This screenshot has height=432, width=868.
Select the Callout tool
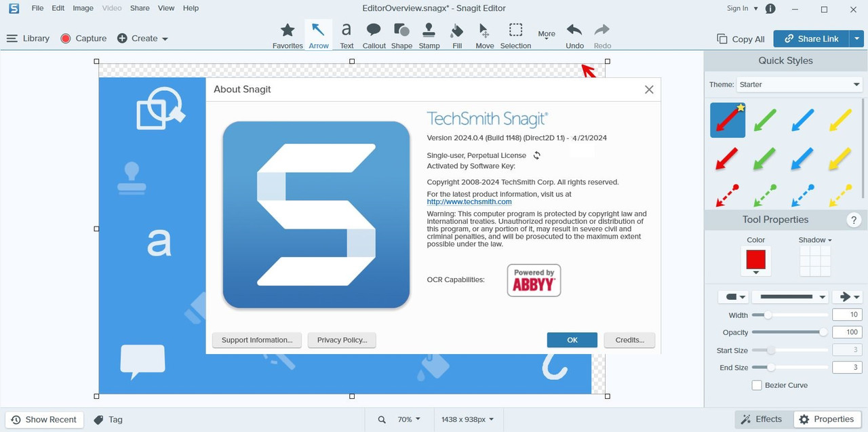click(374, 36)
